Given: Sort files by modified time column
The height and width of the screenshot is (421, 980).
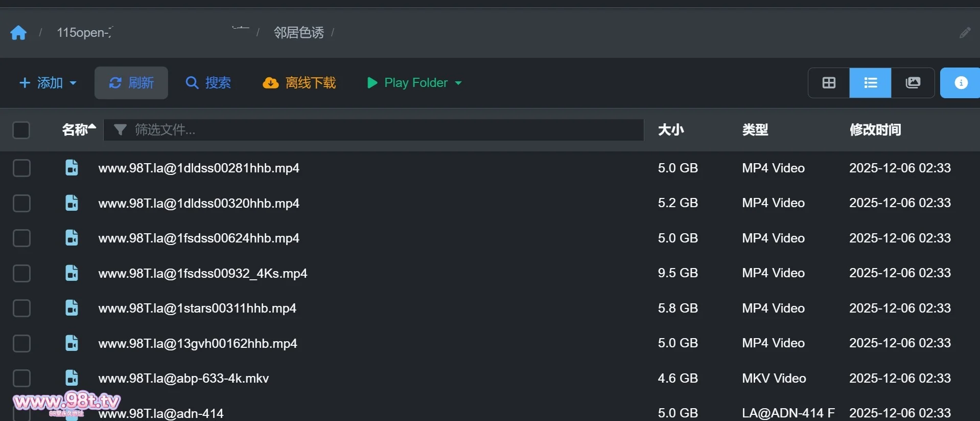Looking at the screenshot, I should tap(875, 130).
